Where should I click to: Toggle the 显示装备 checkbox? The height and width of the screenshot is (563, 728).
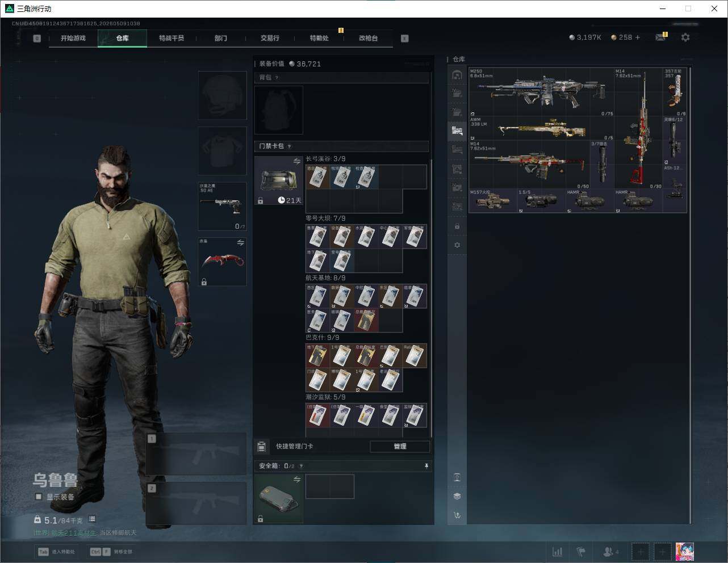click(x=39, y=497)
